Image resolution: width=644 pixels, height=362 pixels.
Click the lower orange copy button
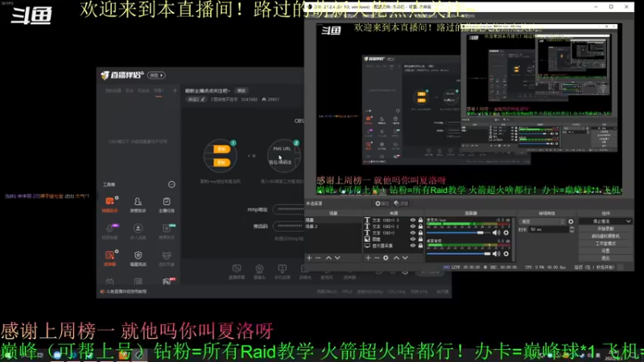221,162
